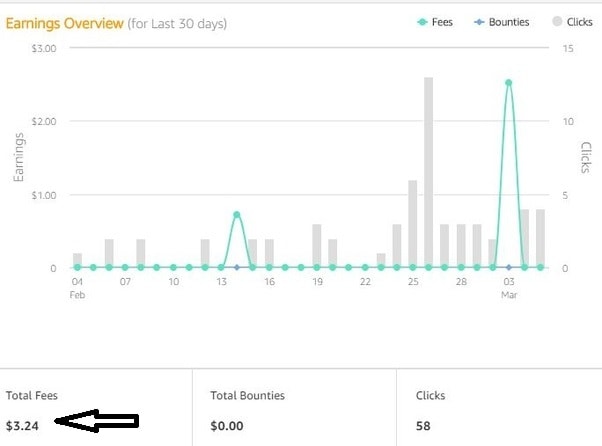Select the Fees peak point on March 03
602x446 pixels.
coord(509,83)
